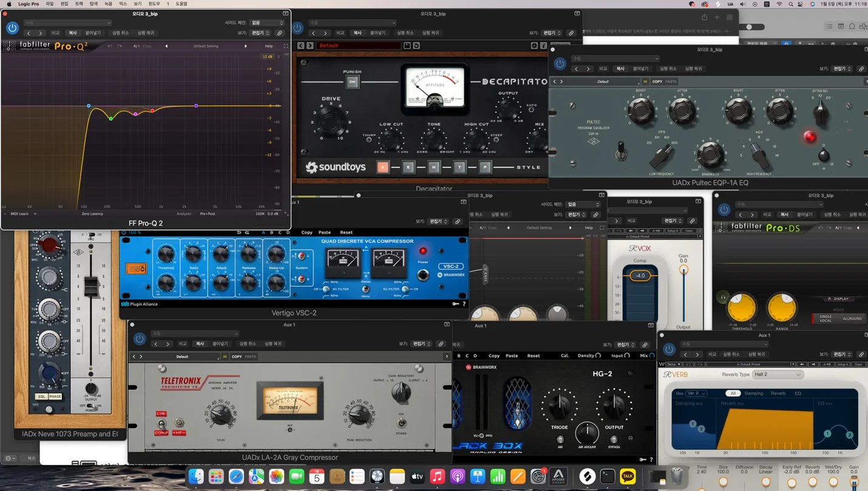Toggle the HG-2 BYPASS switch
The width and height of the screenshot is (868, 491).
(614, 439)
